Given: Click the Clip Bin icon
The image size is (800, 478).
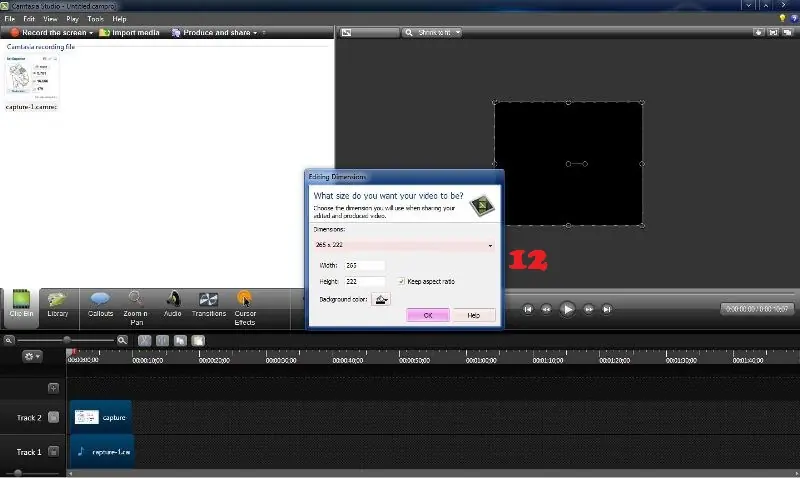Looking at the screenshot, I should (20, 303).
